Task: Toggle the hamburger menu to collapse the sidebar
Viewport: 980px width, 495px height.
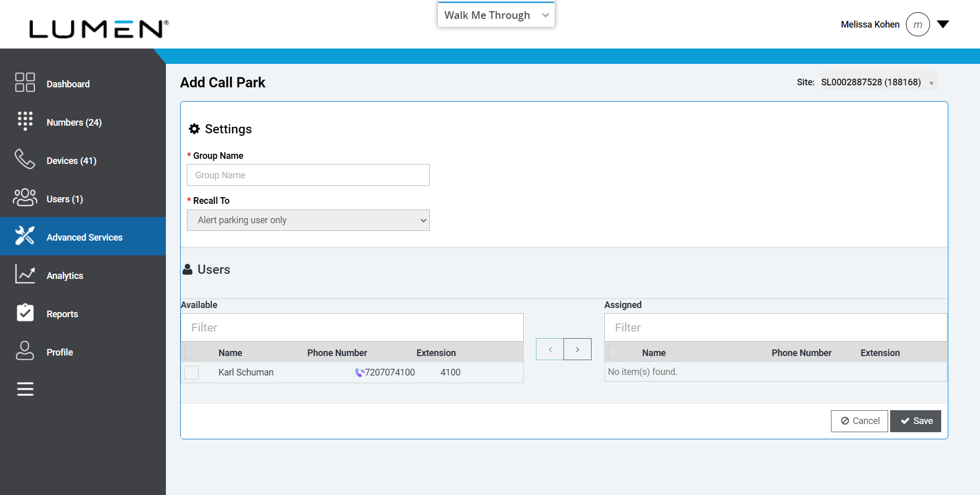Action: point(25,389)
